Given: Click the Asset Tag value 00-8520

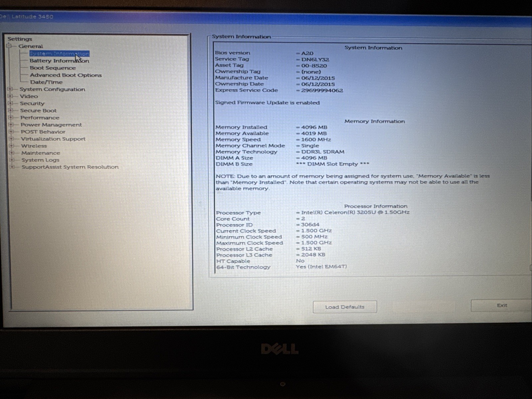Looking at the screenshot, I should [314, 66].
